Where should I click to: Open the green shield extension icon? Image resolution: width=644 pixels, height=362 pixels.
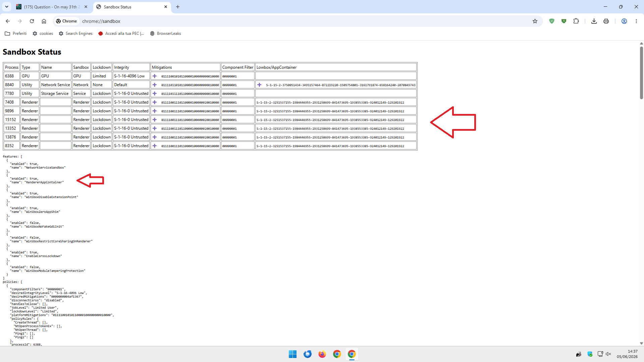coord(552,21)
